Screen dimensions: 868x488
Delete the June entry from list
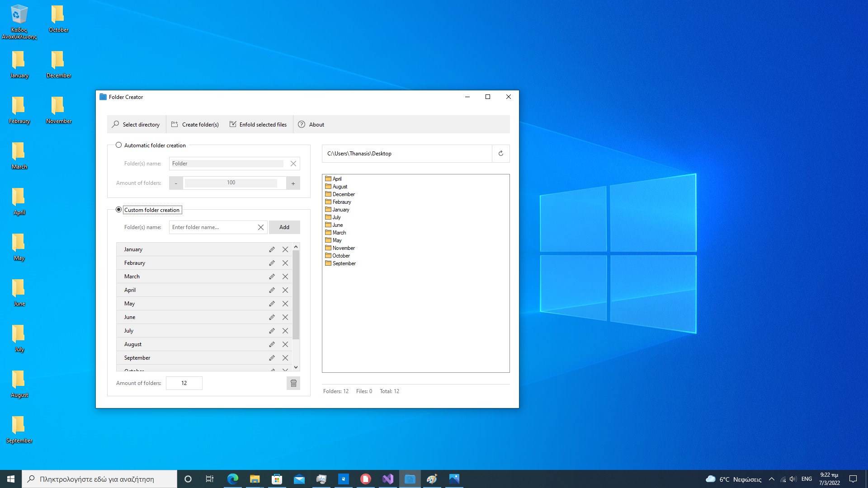click(285, 317)
